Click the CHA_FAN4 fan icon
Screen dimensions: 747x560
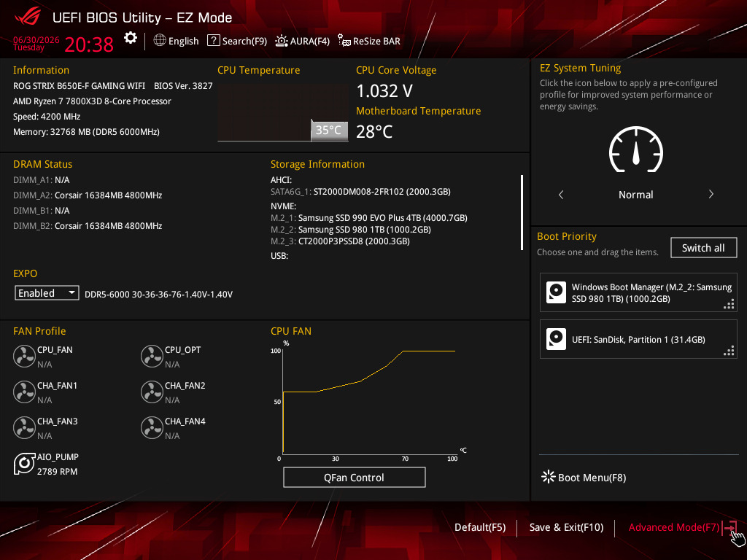pos(152,427)
